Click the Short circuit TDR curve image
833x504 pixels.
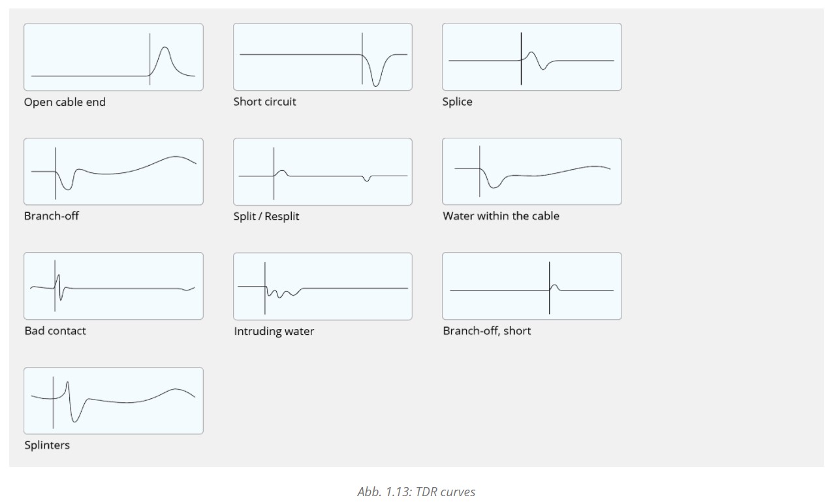coord(322,57)
